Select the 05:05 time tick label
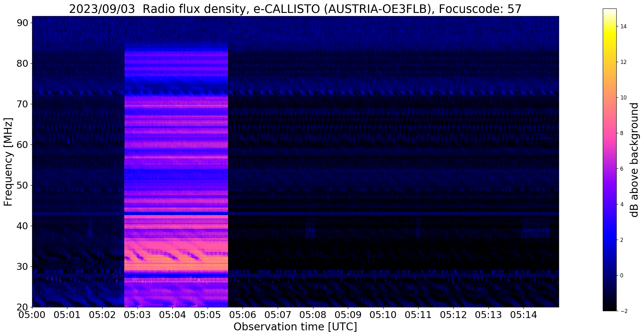Screen dimensions: 644x336 [207, 315]
